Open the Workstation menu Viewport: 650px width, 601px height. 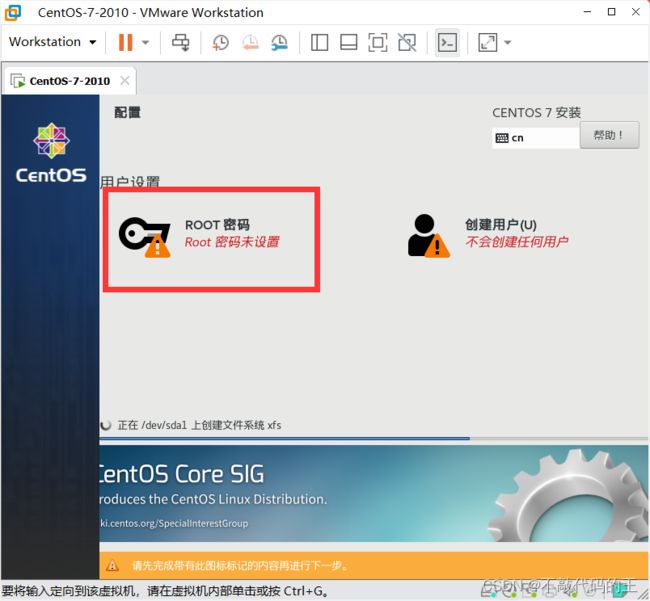52,42
